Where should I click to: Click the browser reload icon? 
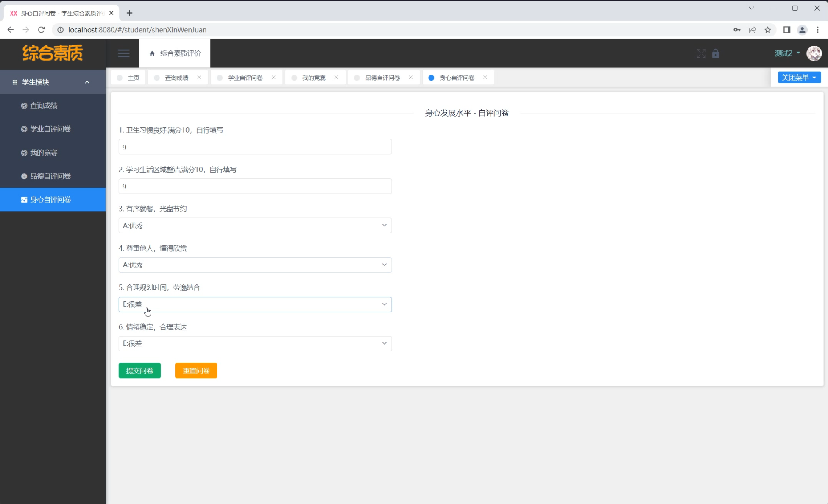click(x=41, y=30)
